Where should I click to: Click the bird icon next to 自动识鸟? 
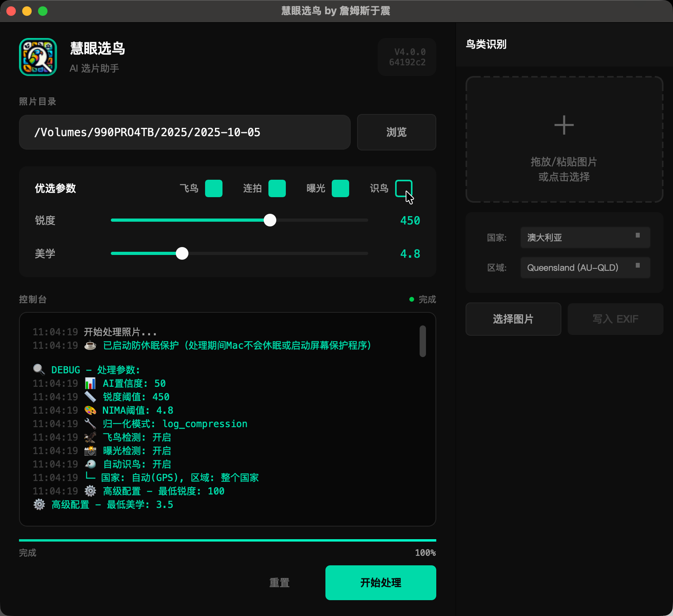[90, 464]
